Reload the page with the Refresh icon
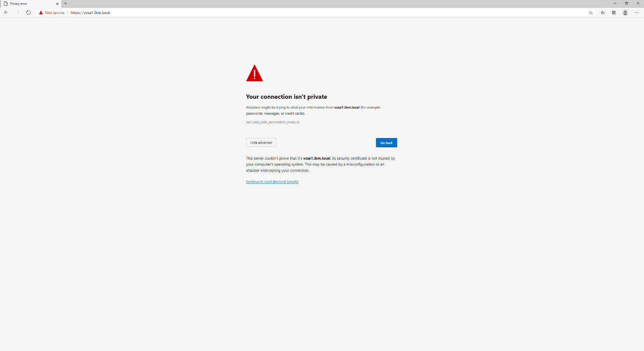The width and height of the screenshot is (644, 351). pyautogui.click(x=28, y=12)
